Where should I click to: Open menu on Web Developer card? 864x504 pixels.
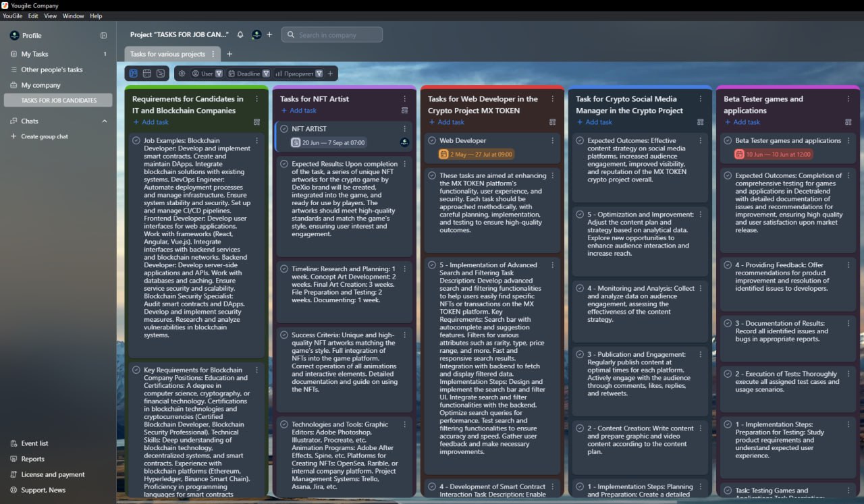point(553,140)
